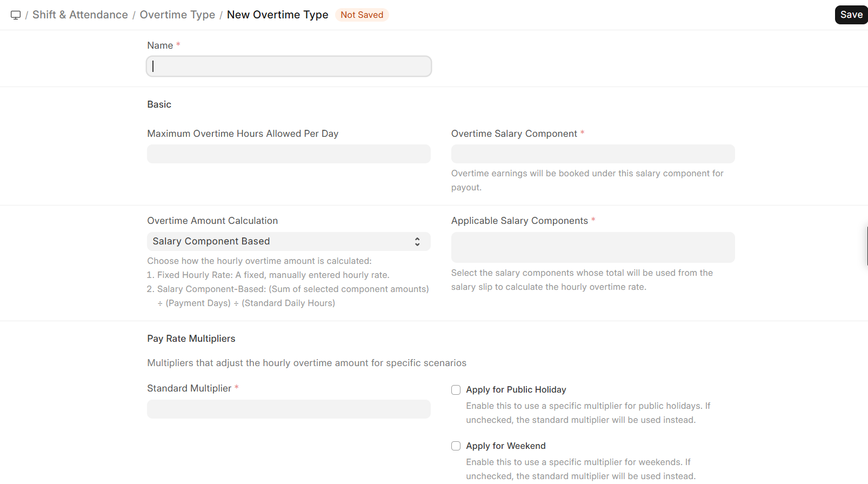Click the Not Saved status badge
Viewport: 868px width, 484px height.
(x=362, y=15)
